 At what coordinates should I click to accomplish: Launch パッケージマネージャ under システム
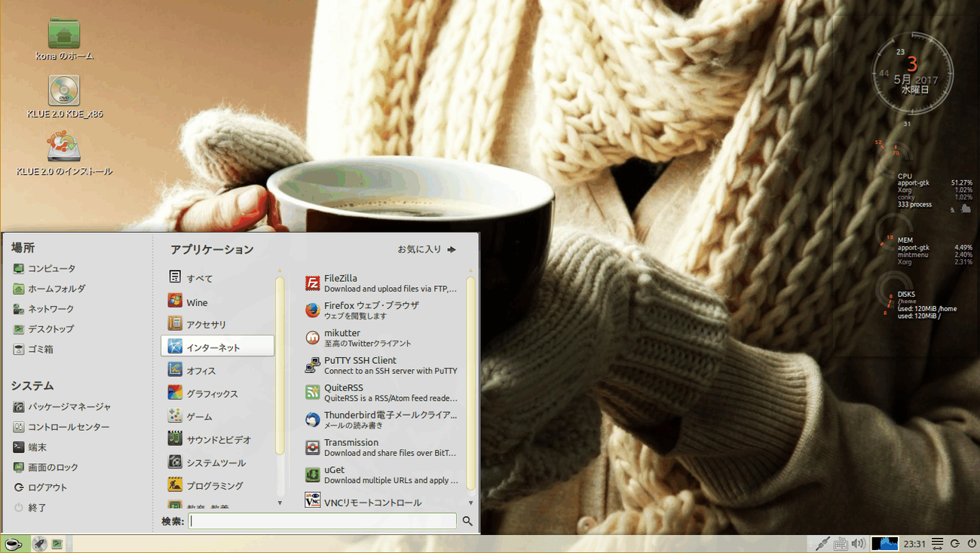click(x=62, y=407)
